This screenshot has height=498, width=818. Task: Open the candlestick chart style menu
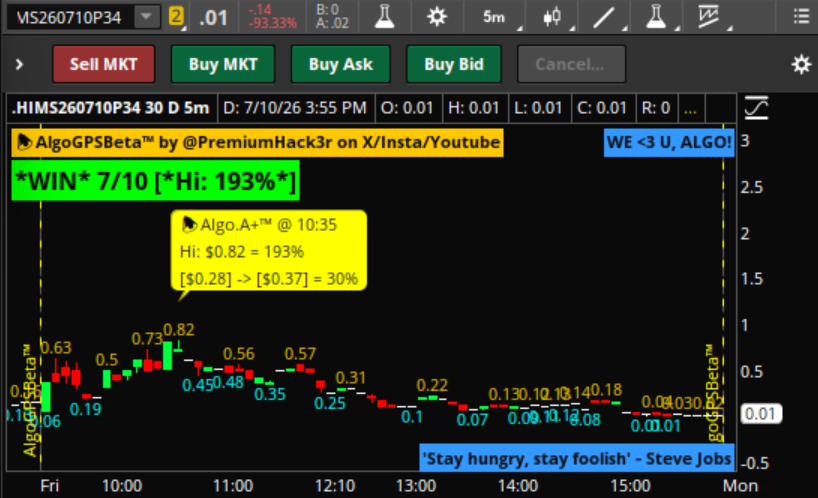click(x=552, y=17)
